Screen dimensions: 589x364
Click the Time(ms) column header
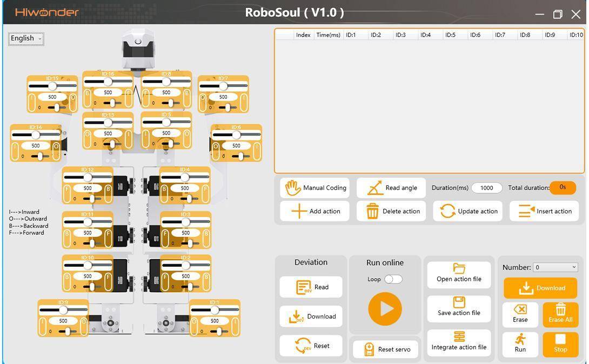pyautogui.click(x=328, y=35)
